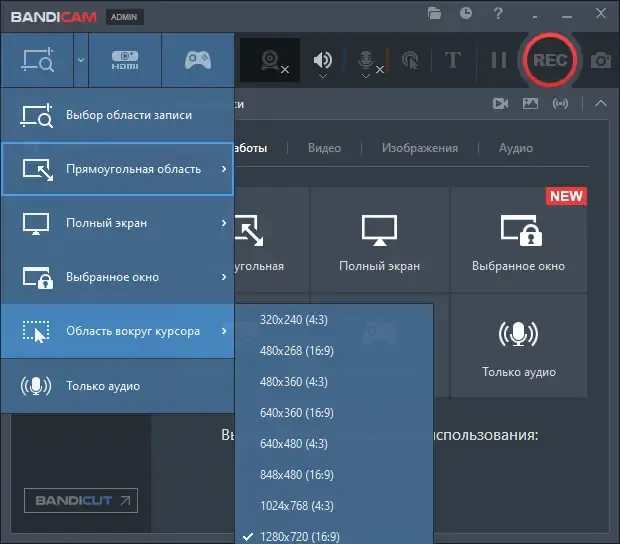Select screen recording mode icon
The width and height of the screenshot is (620, 544).
[x=37, y=60]
